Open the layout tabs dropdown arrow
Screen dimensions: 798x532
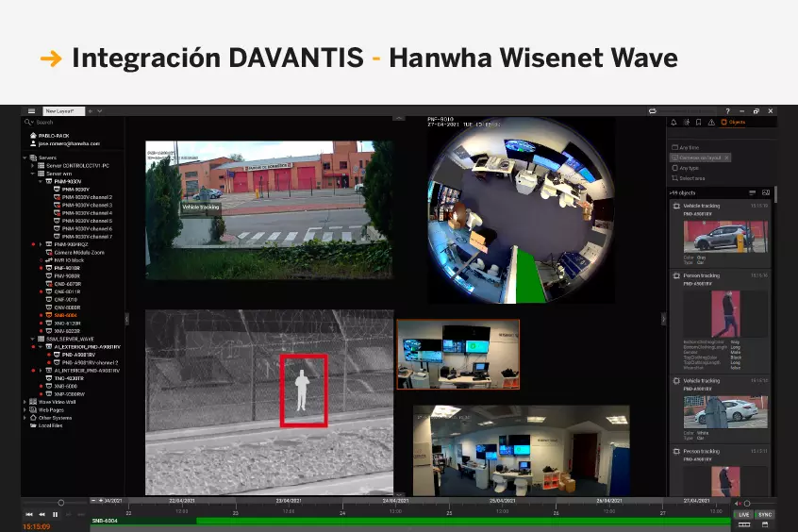pos(100,111)
